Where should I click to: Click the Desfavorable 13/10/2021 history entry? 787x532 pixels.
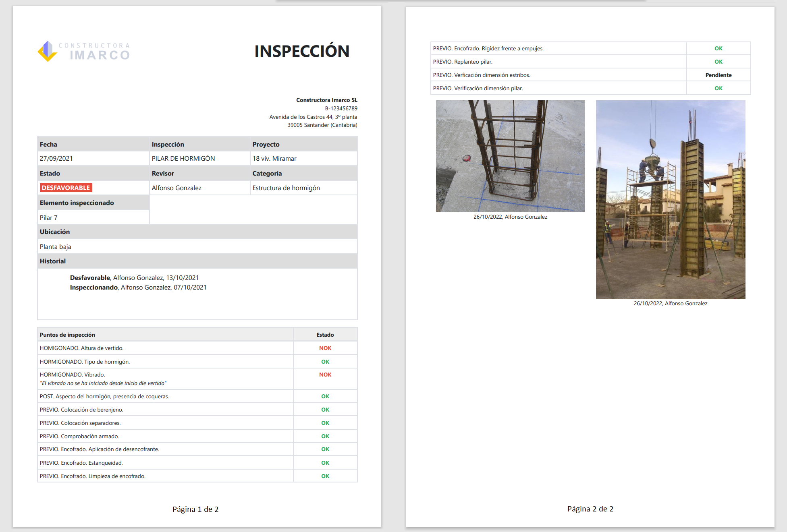(x=134, y=277)
